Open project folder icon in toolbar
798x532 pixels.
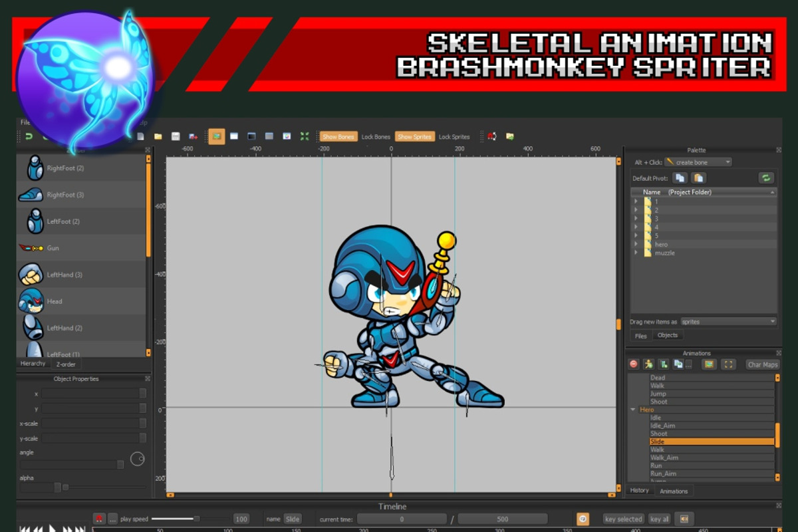point(158,136)
